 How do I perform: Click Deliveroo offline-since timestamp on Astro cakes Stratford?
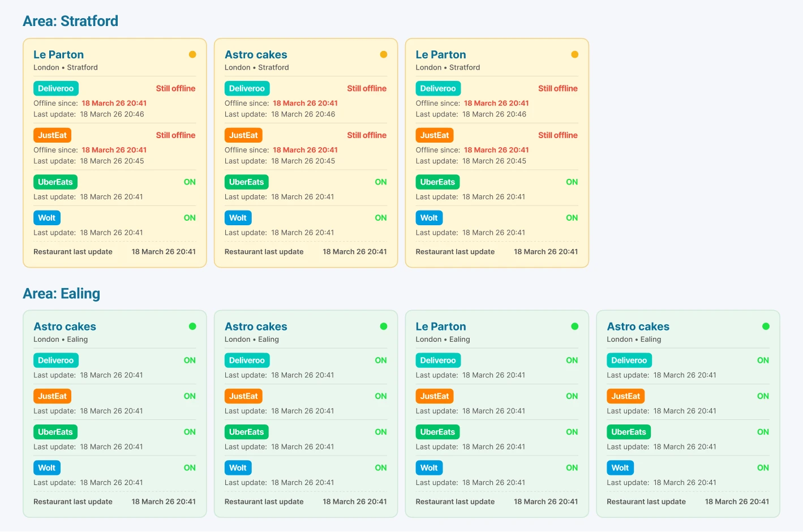tap(305, 103)
